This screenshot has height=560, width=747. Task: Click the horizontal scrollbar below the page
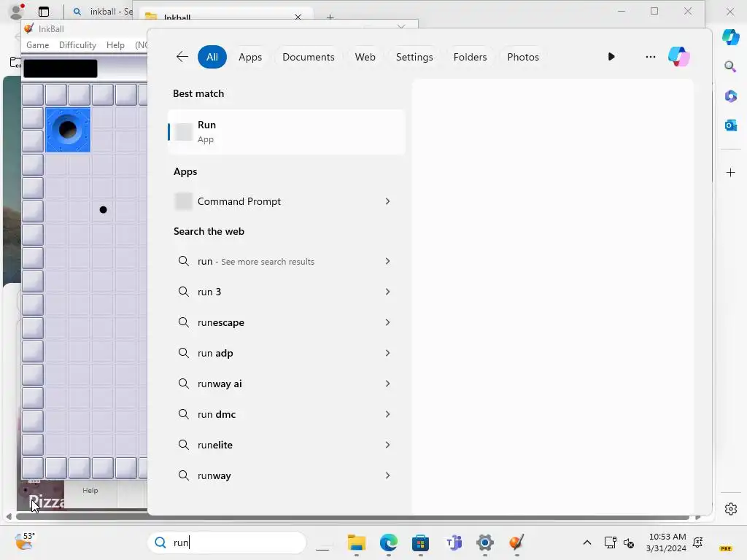pos(352,517)
